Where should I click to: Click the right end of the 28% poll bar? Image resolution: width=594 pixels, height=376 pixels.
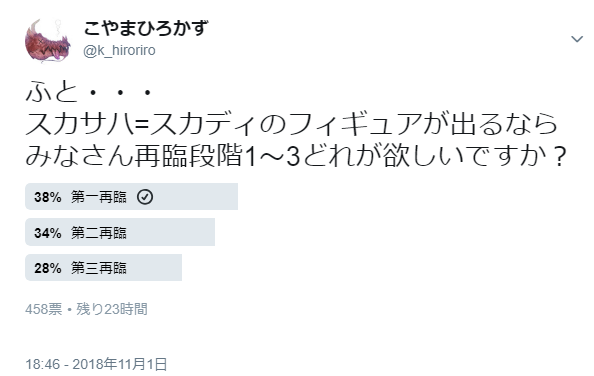pos(178,267)
